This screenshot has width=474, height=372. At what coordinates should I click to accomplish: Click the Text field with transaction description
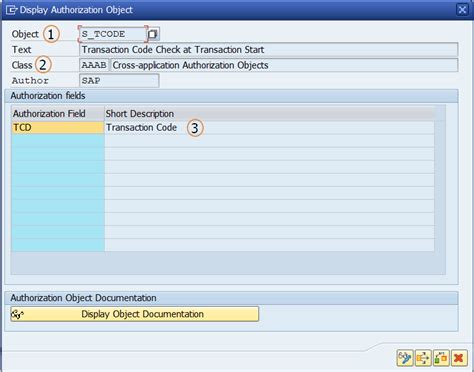pyautogui.click(x=269, y=50)
